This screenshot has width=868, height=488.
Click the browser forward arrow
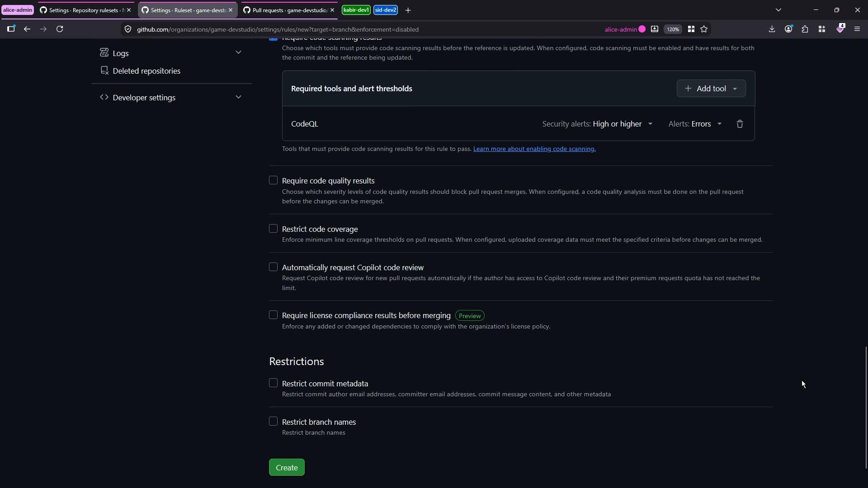click(43, 29)
